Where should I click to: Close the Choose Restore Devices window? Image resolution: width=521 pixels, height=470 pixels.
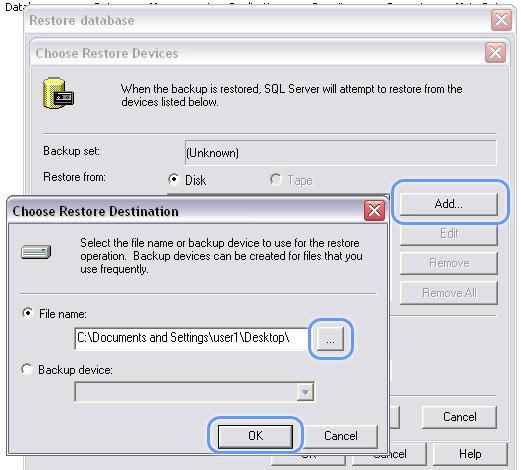(x=495, y=53)
